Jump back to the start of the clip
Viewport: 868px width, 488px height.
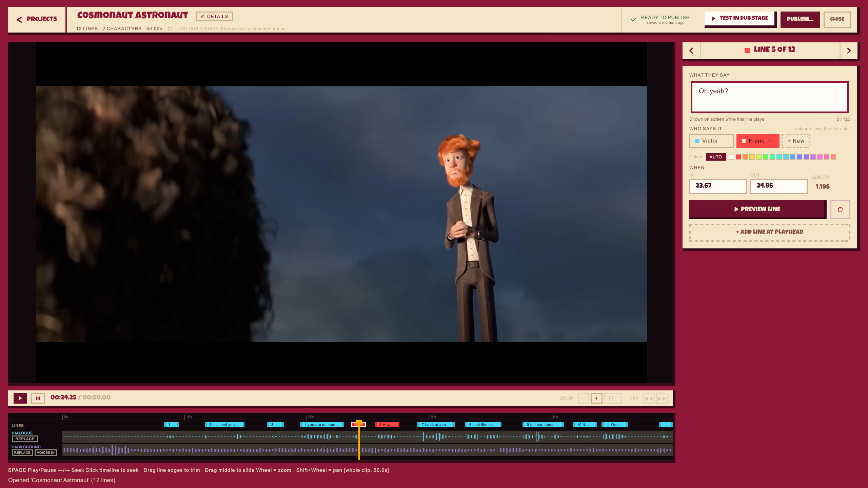tap(38, 398)
